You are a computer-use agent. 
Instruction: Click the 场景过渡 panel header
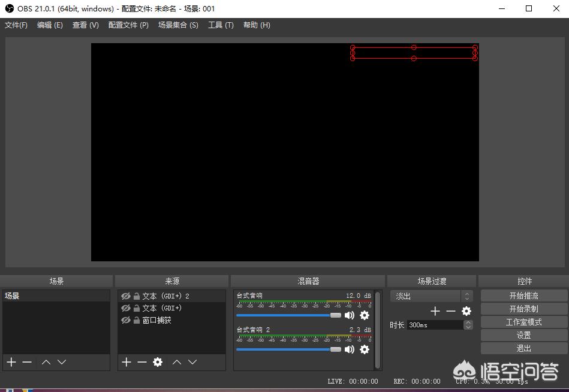point(432,281)
